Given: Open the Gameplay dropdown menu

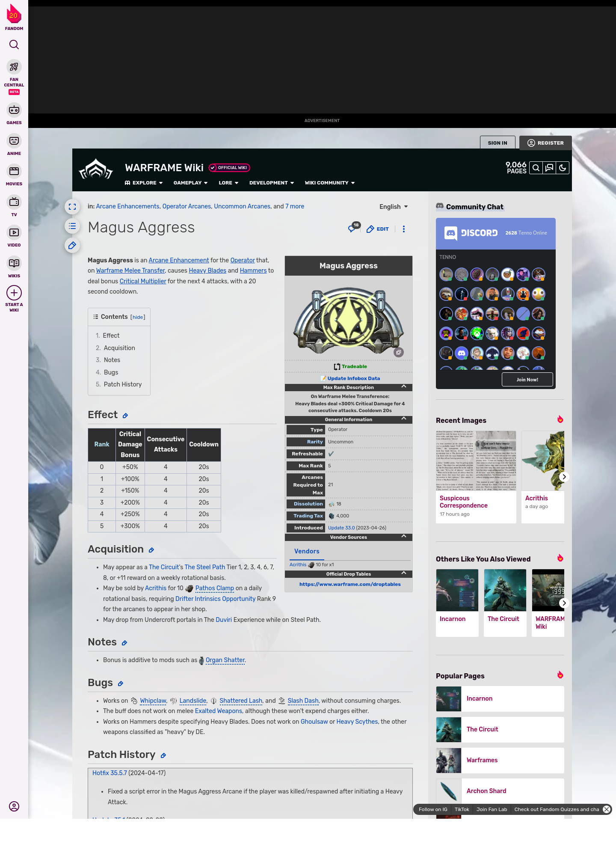Looking at the screenshot, I should (x=190, y=183).
